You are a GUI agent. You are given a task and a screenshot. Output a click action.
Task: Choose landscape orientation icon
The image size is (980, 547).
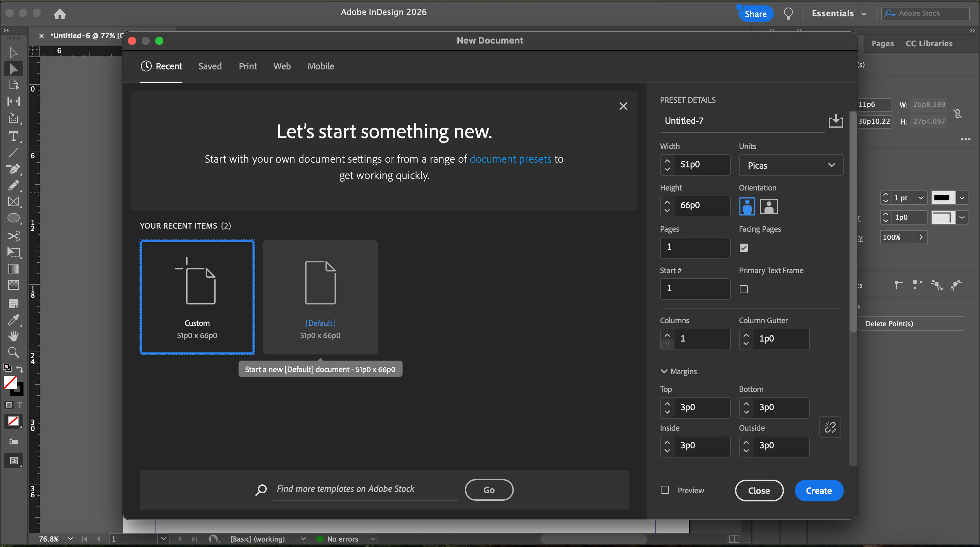click(x=768, y=206)
